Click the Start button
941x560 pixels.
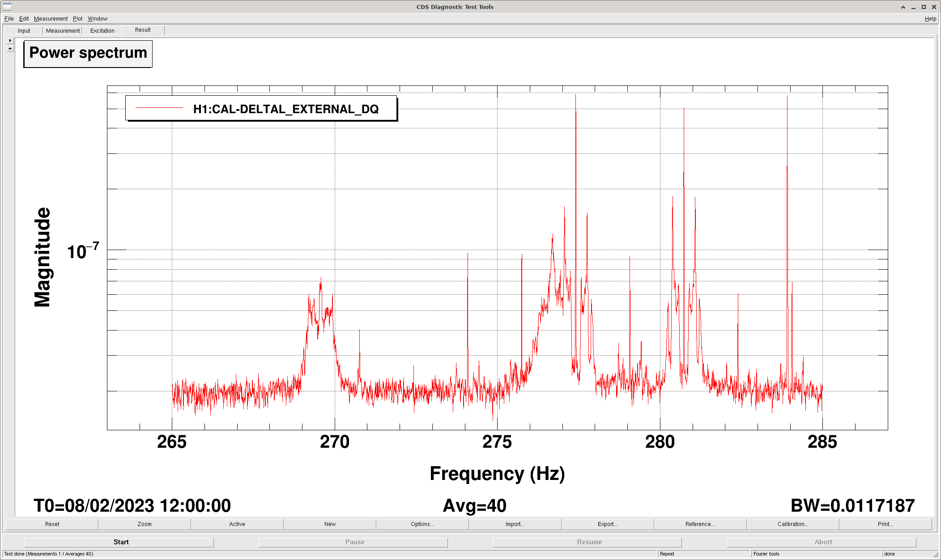pyautogui.click(x=121, y=542)
